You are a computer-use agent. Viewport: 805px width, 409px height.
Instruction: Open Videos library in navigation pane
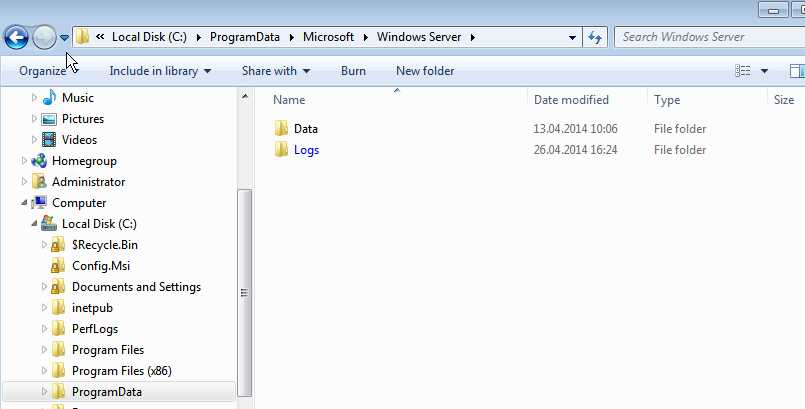[80, 140]
